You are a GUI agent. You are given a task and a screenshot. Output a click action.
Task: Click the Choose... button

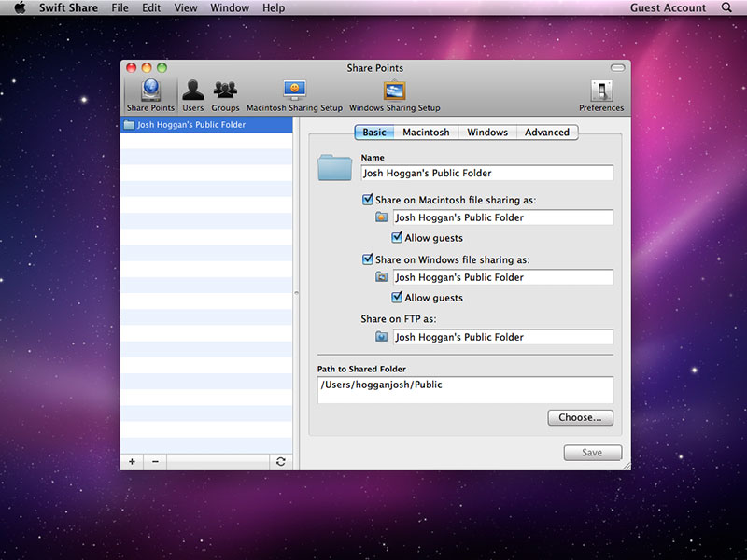tap(580, 417)
